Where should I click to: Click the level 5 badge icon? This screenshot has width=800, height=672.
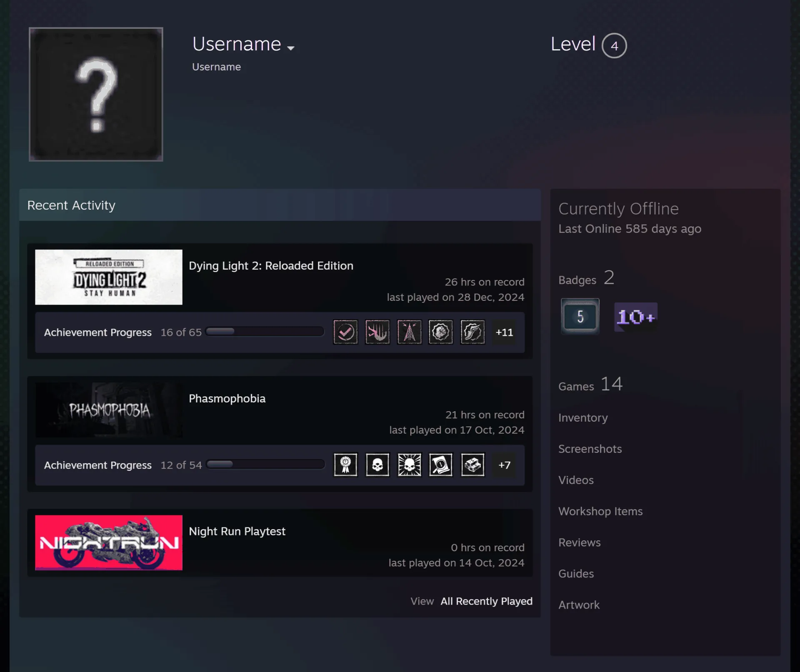tap(580, 317)
